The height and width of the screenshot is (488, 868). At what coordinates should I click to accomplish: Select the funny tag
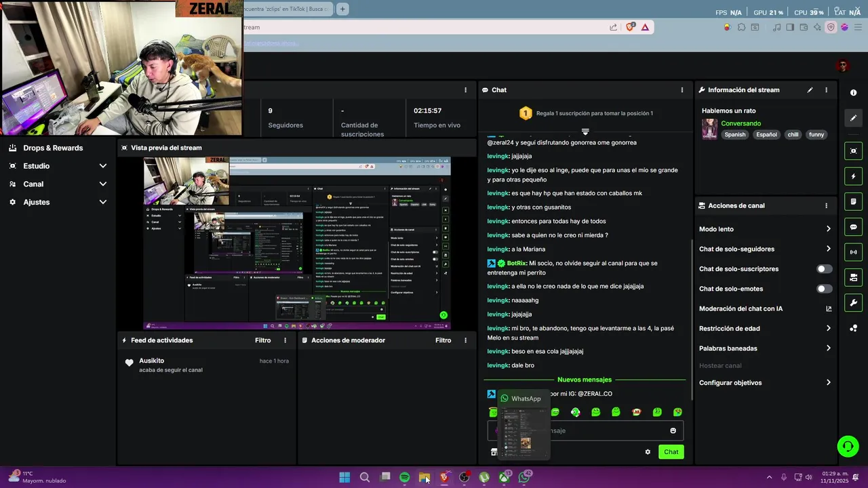[x=816, y=134]
